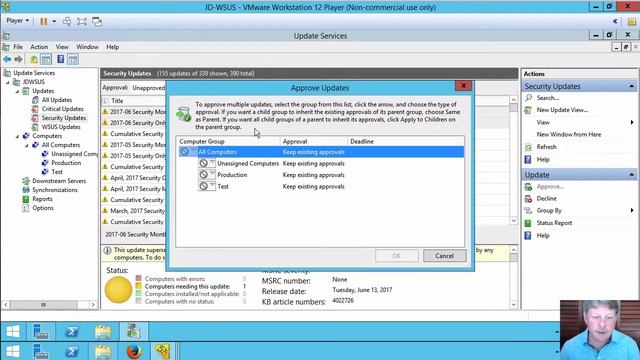Click the Unity mode icon in VMware toolbar
Image resolution: width=640 pixels, height=360 pixels.
(97, 21)
